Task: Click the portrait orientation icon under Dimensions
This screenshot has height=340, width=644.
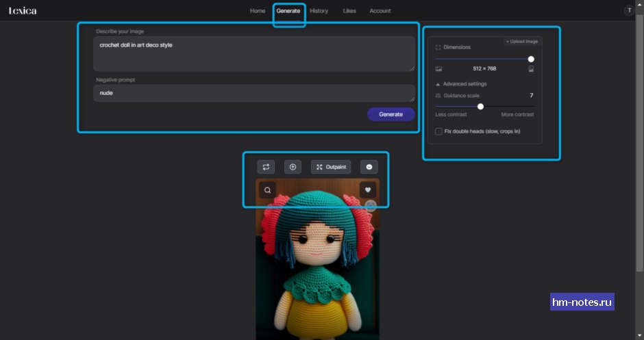Action: point(531,69)
